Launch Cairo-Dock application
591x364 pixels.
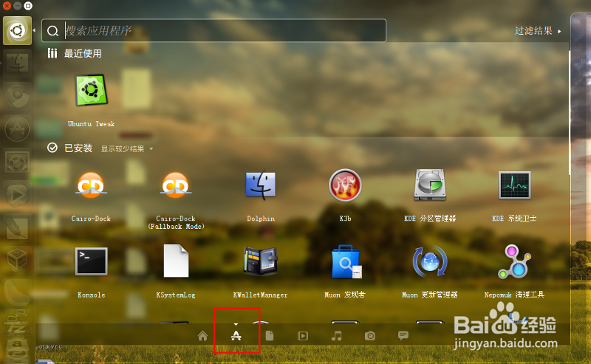click(x=91, y=185)
